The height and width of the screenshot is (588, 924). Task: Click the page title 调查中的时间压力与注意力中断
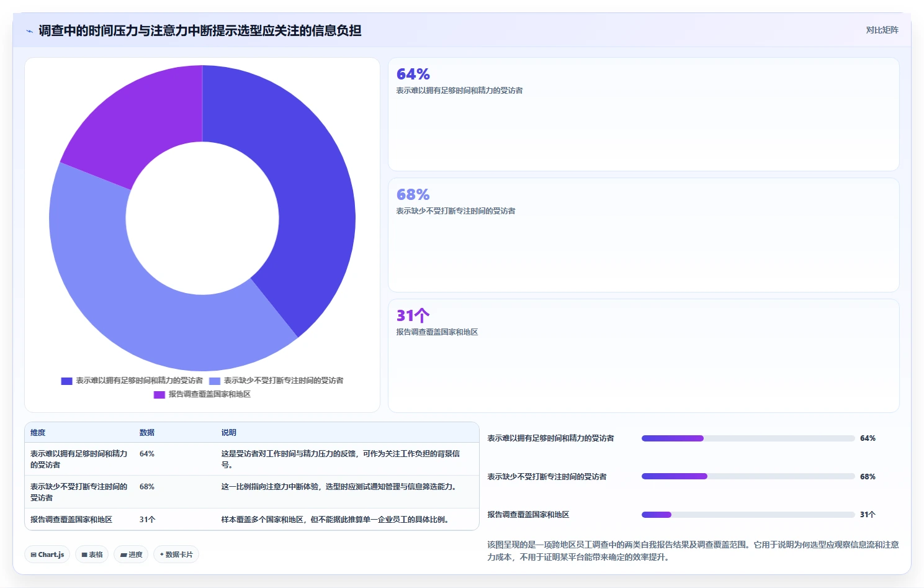(x=200, y=30)
